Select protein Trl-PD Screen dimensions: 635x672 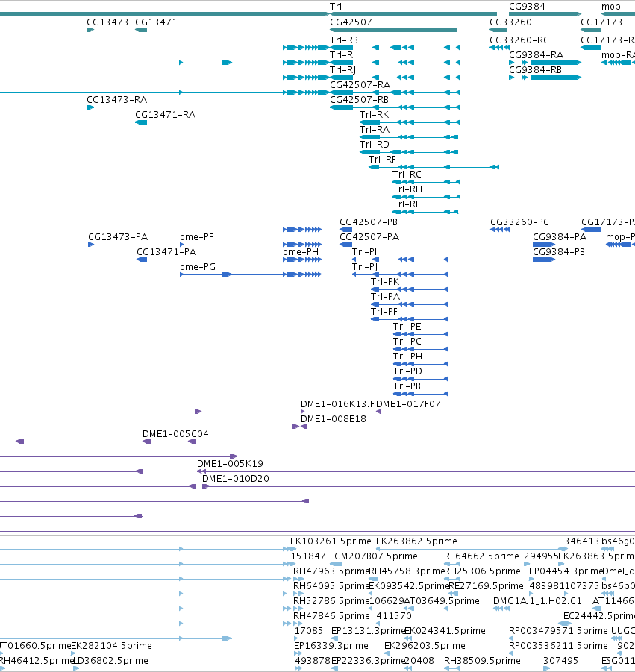[x=407, y=371]
